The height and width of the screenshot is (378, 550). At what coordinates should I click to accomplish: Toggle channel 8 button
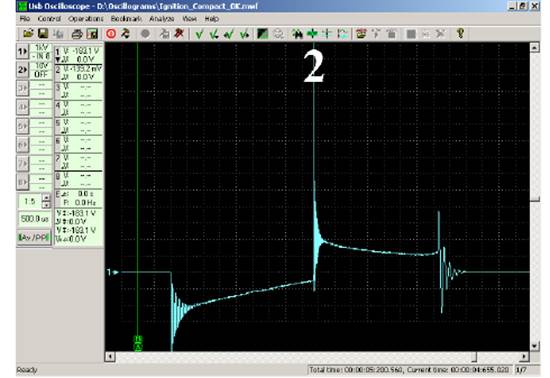pyautogui.click(x=22, y=182)
